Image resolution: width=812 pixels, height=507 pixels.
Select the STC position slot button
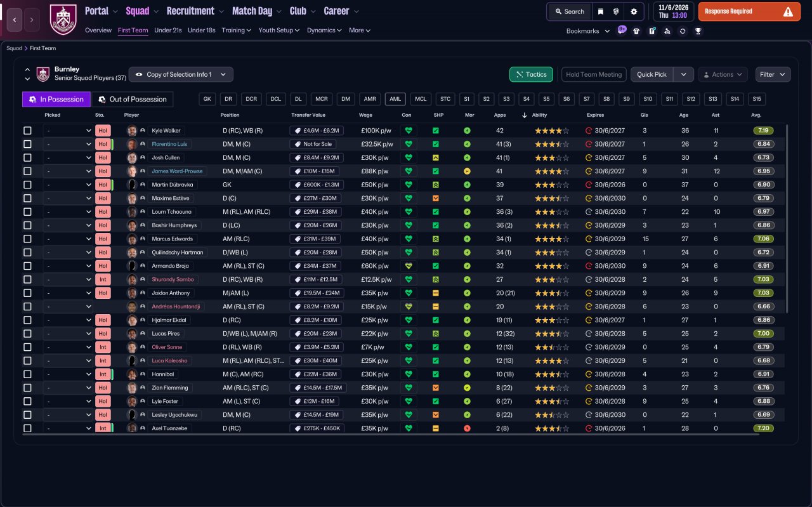click(445, 99)
